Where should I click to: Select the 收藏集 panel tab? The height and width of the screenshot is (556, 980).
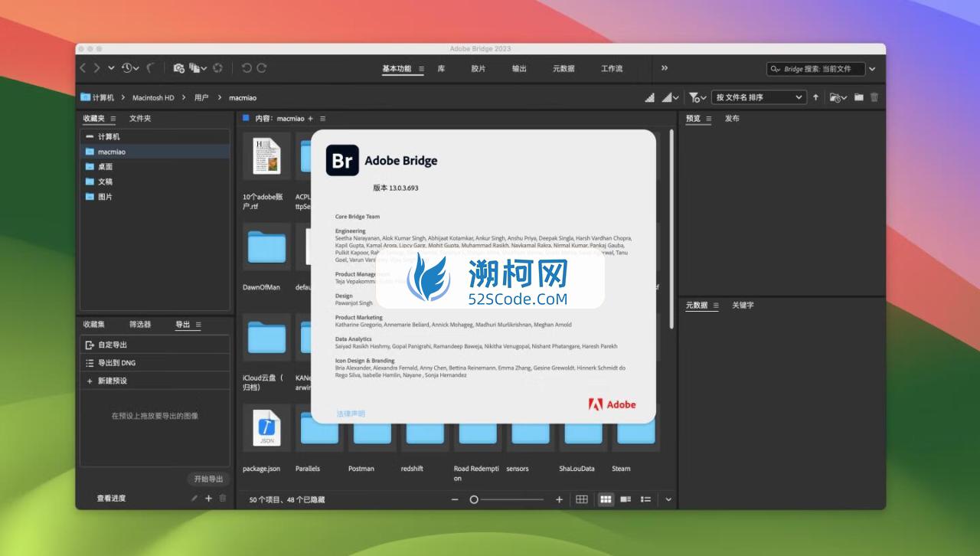94,325
